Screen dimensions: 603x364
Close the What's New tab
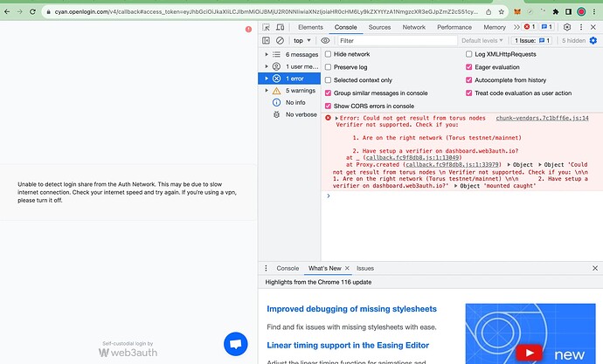[347, 268]
